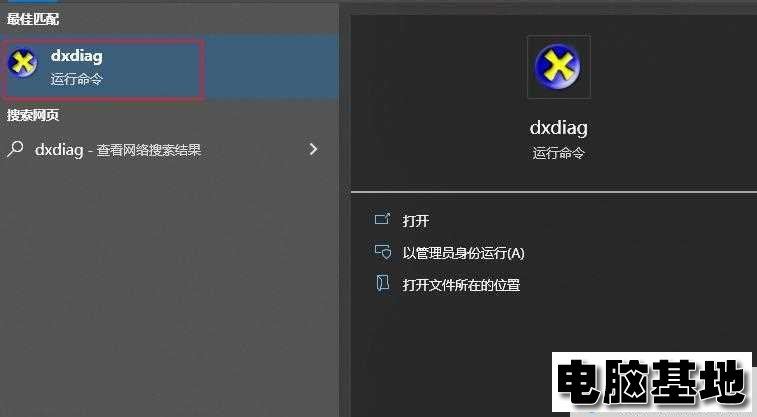The height and width of the screenshot is (417, 757).
Task: Choose 打开 to launch dxdiag
Action: tap(416, 221)
